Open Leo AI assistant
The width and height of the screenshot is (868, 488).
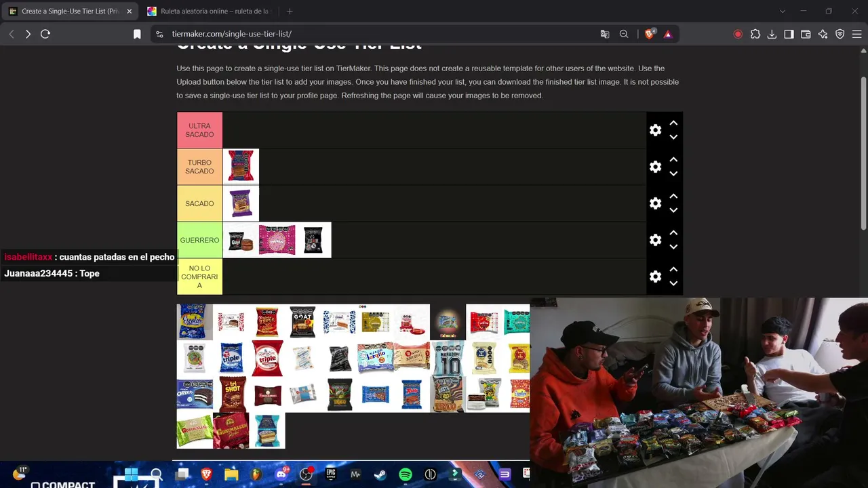[823, 34]
